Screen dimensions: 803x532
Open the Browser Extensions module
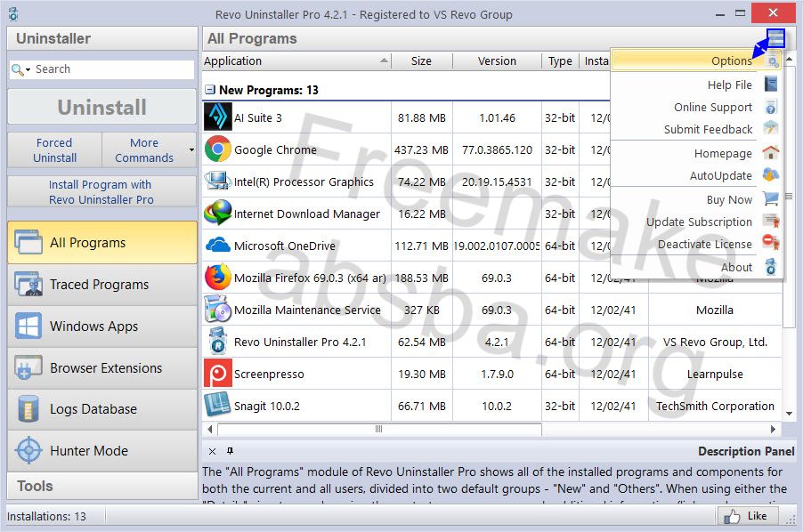[x=101, y=367]
